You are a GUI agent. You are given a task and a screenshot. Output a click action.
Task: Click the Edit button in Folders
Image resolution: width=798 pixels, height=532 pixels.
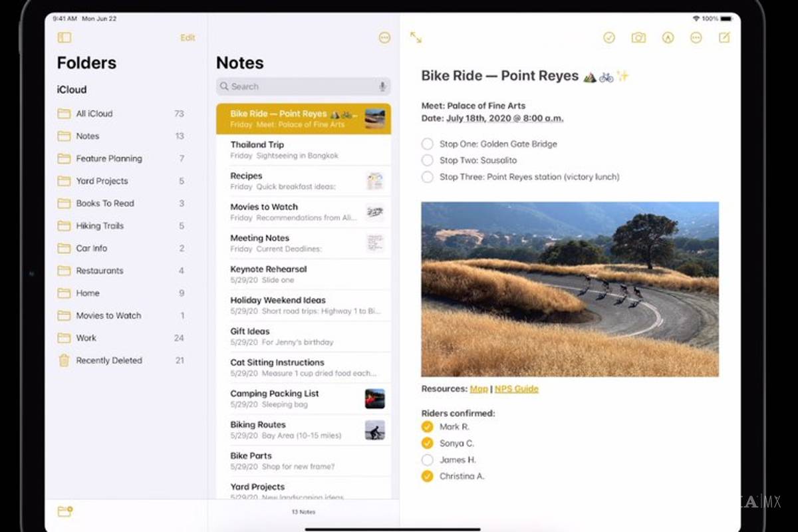coord(188,38)
